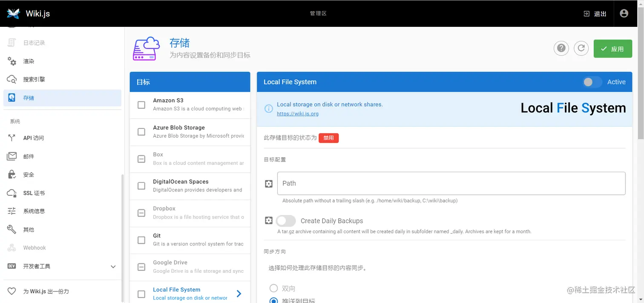Screen dimensions: 644x303
Task: Open 安全 sidebar item
Action: point(63,174)
